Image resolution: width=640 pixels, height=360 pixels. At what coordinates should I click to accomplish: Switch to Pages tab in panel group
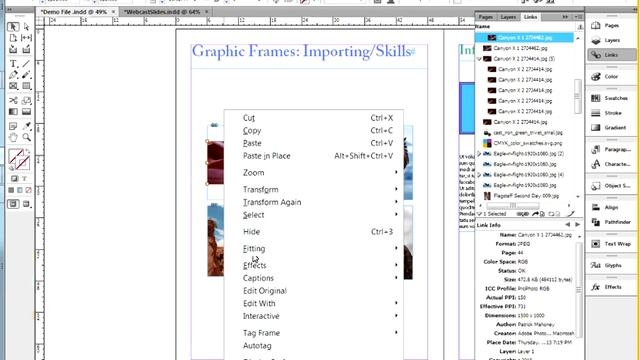(x=485, y=17)
